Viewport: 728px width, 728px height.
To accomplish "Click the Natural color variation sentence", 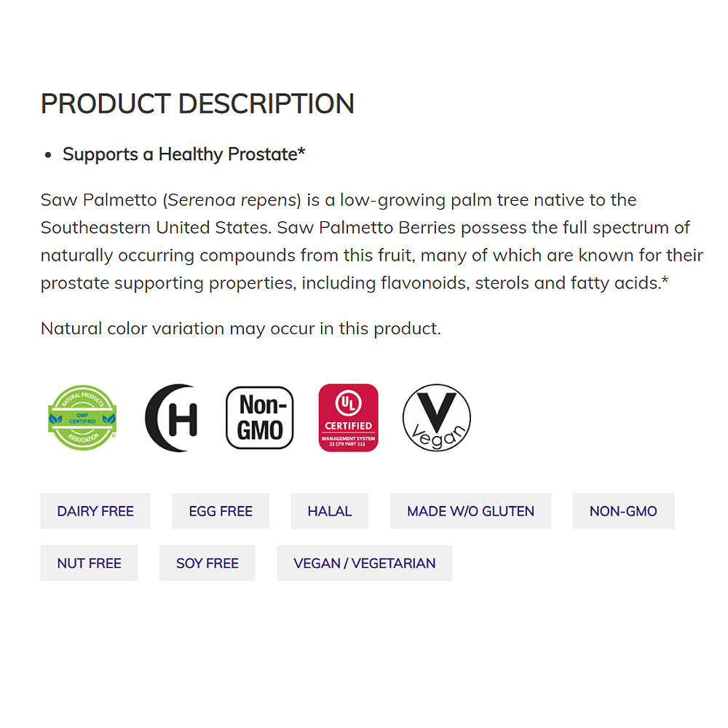I will pyautogui.click(x=240, y=329).
